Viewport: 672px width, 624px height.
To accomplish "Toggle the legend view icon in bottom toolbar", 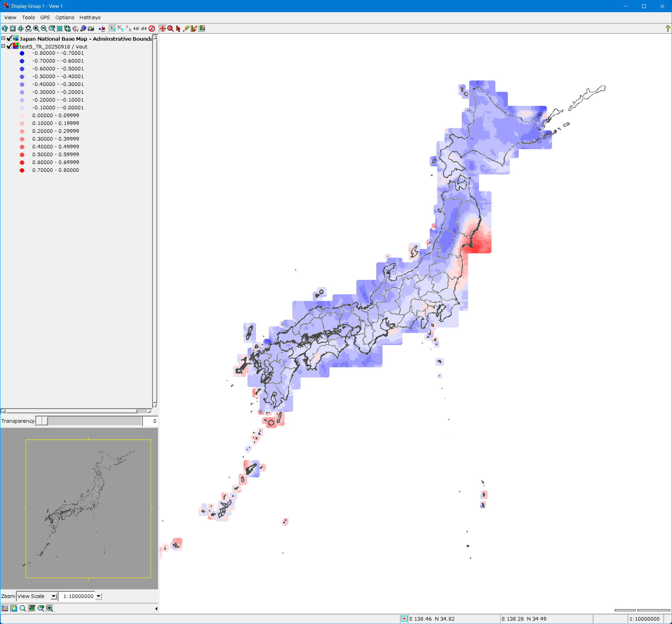I will click(x=5, y=608).
